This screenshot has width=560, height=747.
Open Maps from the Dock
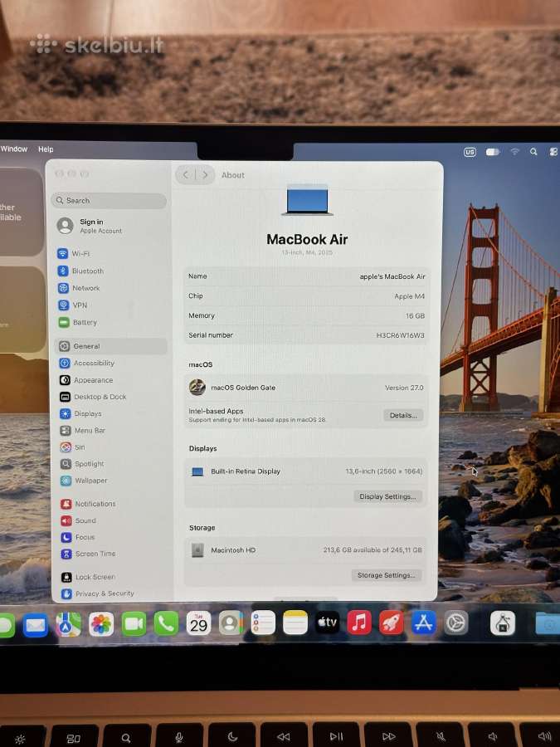click(68, 624)
